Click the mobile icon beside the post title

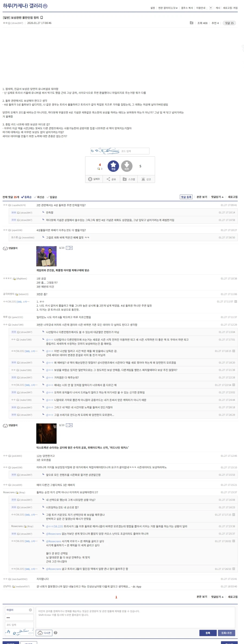41,18
